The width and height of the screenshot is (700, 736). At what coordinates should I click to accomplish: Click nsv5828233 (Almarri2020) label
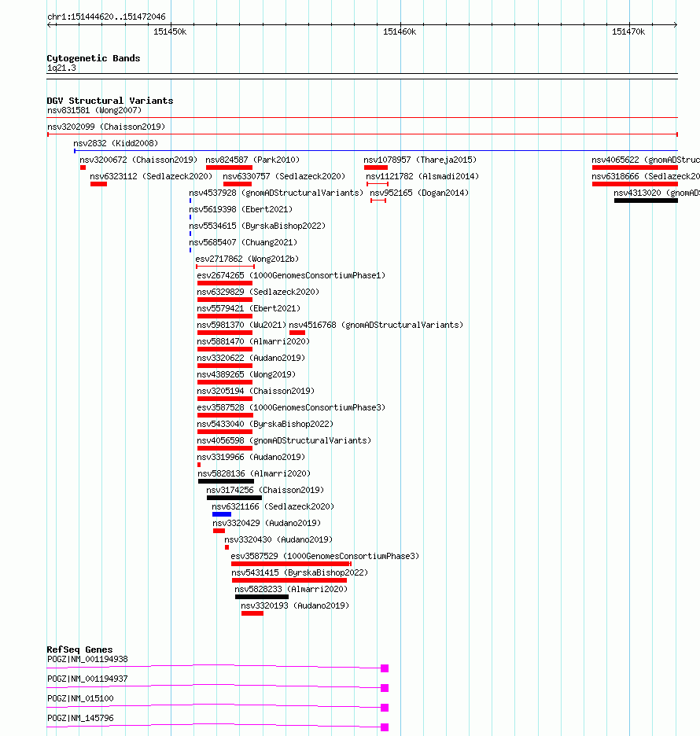(x=291, y=589)
